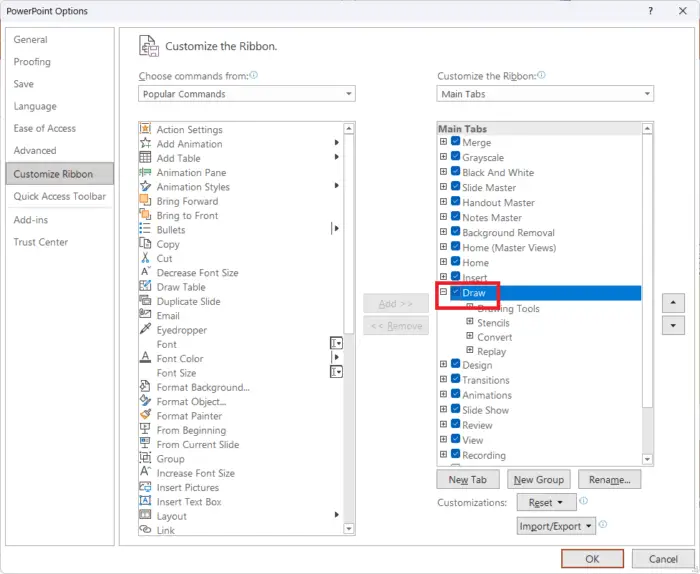This screenshot has height=574, width=700.
Task: Click the Format Background icon
Action: (145, 386)
